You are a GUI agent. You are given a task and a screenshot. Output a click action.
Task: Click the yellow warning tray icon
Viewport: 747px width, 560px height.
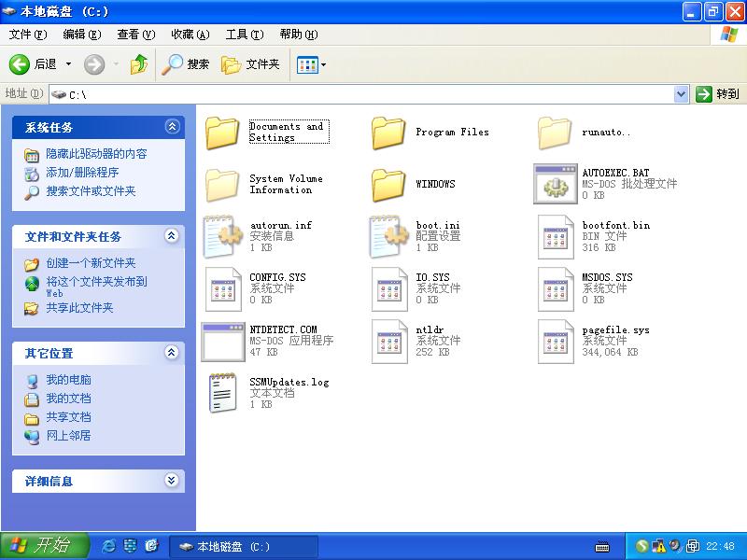[659, 546]
